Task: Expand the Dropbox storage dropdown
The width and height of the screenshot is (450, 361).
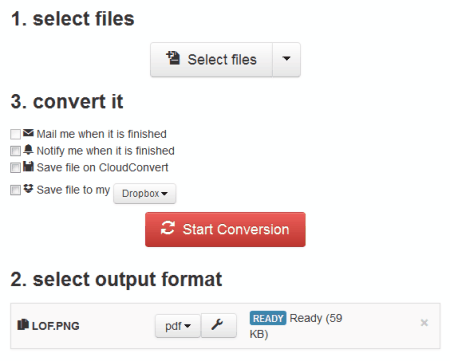Action: (x=145, y=193)
